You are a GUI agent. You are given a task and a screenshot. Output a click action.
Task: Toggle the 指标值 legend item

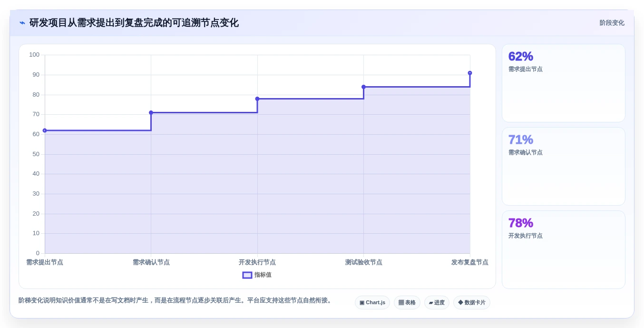(x=257, y=275)
